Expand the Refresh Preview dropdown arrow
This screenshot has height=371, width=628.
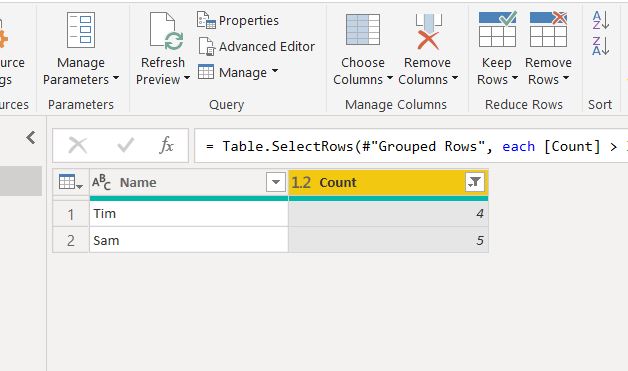[187, 79]
